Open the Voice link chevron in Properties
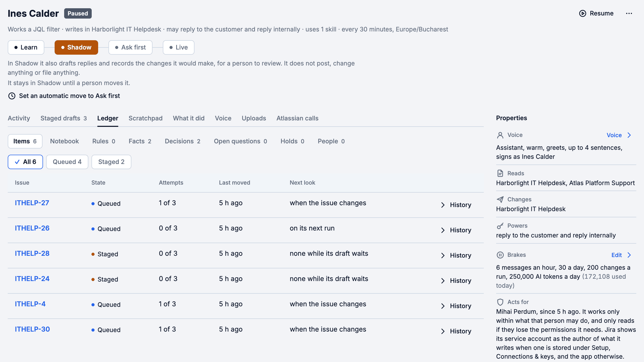 [629, 135]
